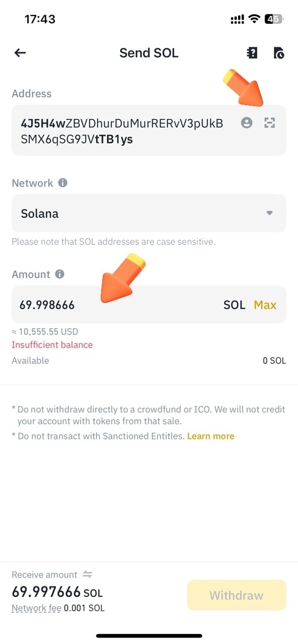Open the Learn more link

(210, 436)
